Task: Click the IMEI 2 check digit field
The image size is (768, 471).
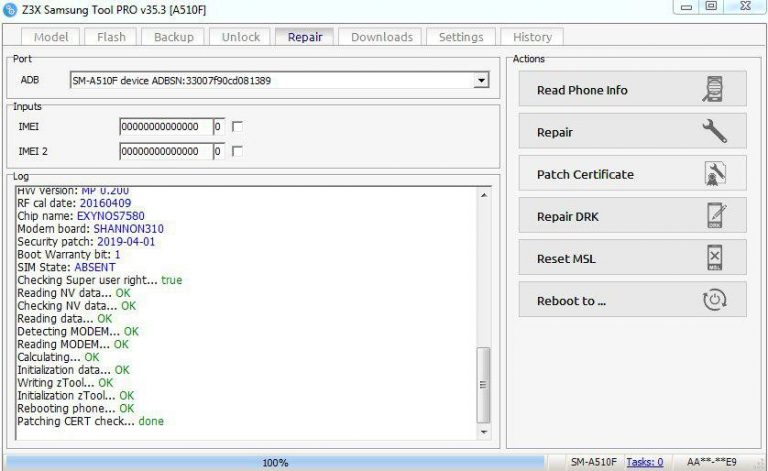Action: tap(219, 151)
